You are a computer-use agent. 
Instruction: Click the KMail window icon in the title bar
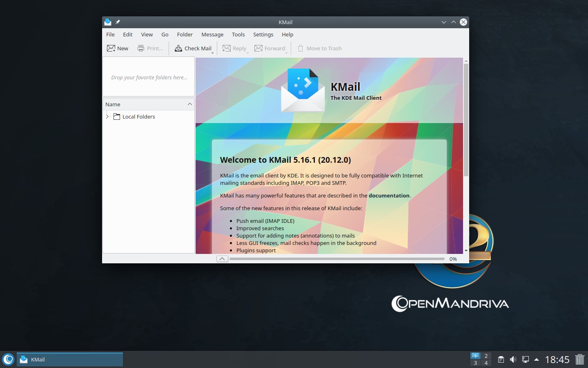[x=108, y=22]
